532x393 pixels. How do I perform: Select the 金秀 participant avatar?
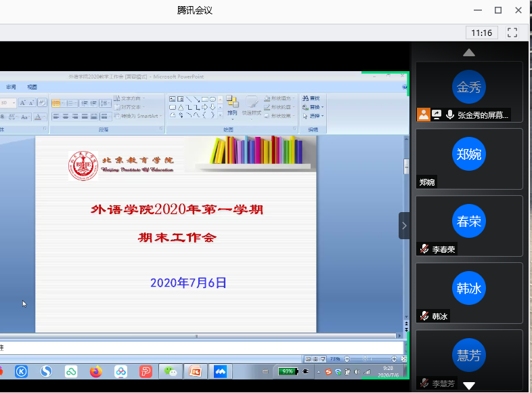[x=469, y=87]
